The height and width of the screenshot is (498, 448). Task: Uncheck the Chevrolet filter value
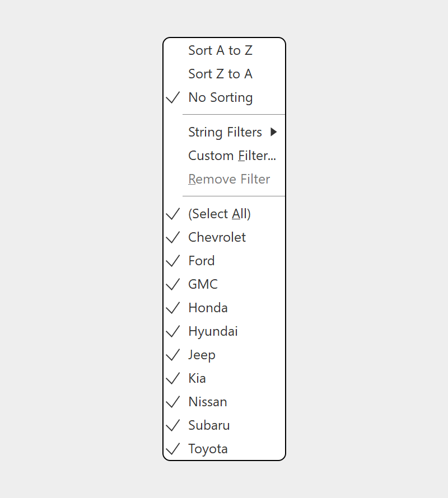(x=224, y=237)
